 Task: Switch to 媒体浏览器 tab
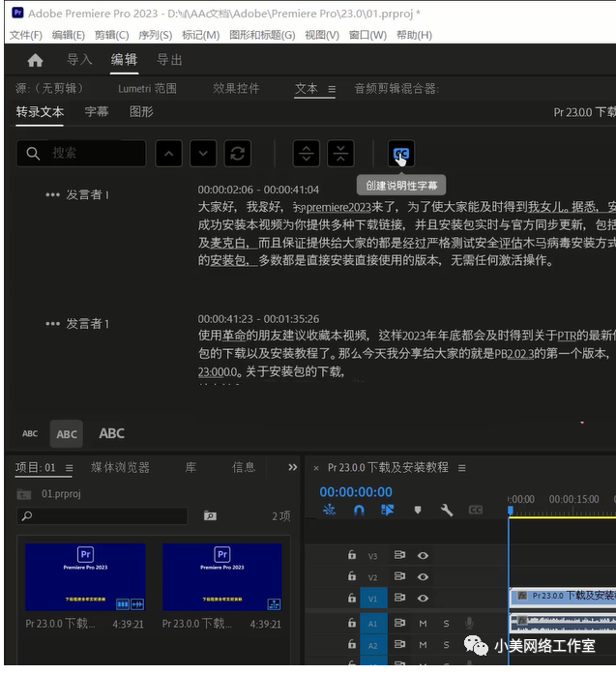[x=120, y=467]
